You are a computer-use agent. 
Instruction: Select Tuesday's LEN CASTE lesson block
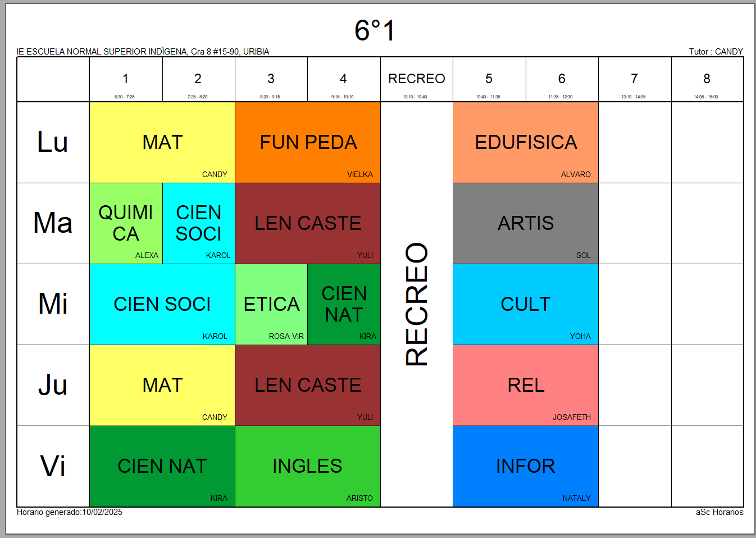click(308, 223)
